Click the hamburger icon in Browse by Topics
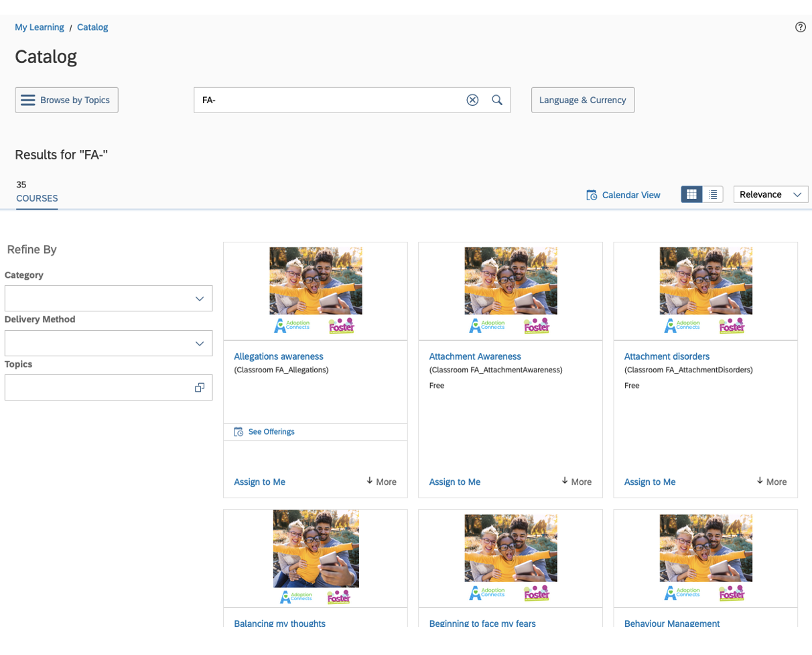Screen dimensions: 812x655 [27, 100]
